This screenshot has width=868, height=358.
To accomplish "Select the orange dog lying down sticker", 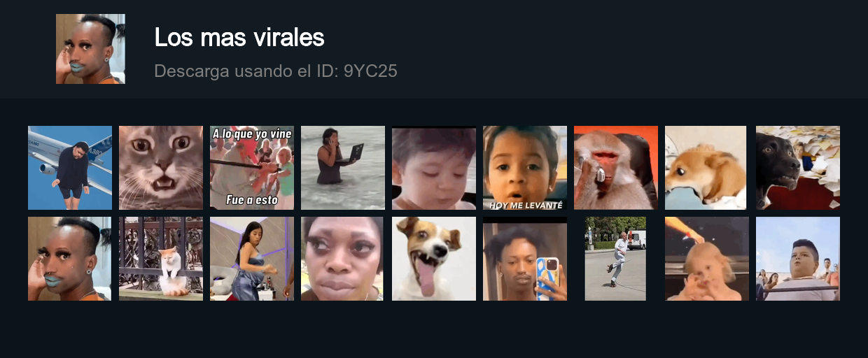I will [x=706, y=168].
